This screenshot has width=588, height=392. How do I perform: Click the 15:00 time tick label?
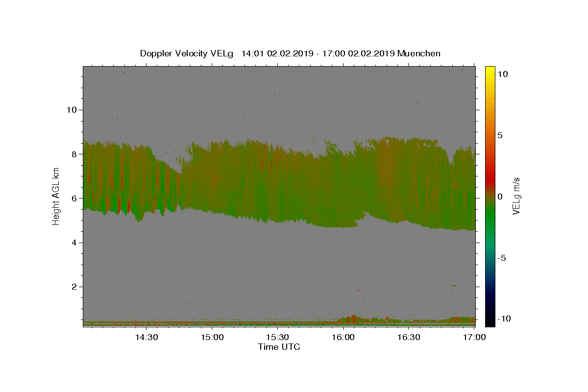click(212, 337)
